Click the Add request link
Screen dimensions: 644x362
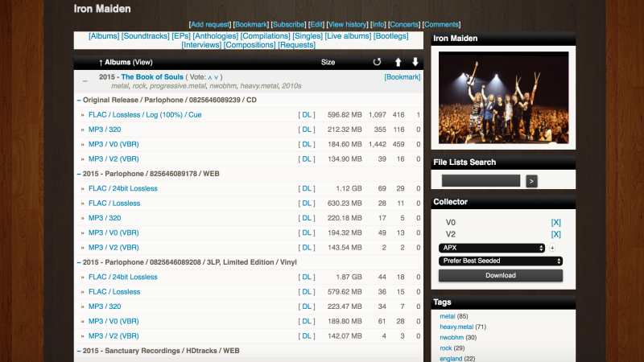(x=210, y=25)
